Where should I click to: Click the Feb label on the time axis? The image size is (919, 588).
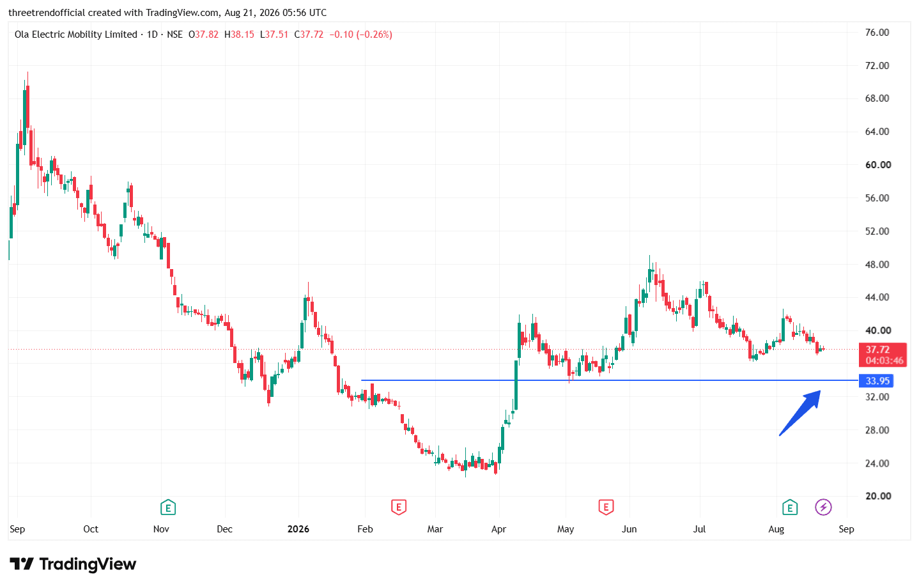(x=365, y=529)
